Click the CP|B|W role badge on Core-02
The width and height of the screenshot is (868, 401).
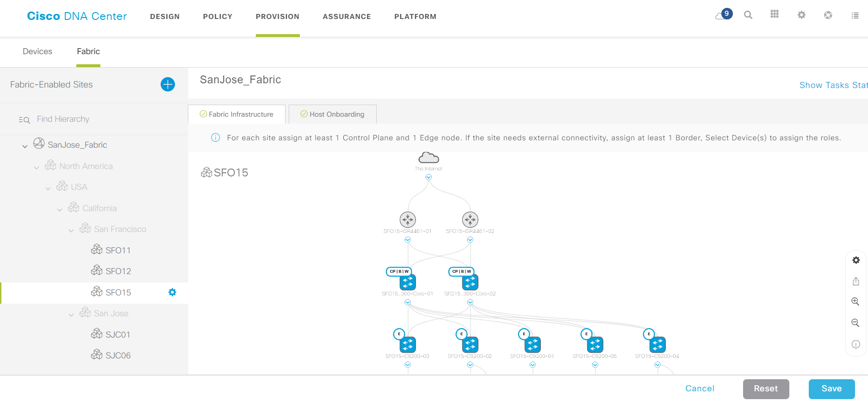pos(461,271)
